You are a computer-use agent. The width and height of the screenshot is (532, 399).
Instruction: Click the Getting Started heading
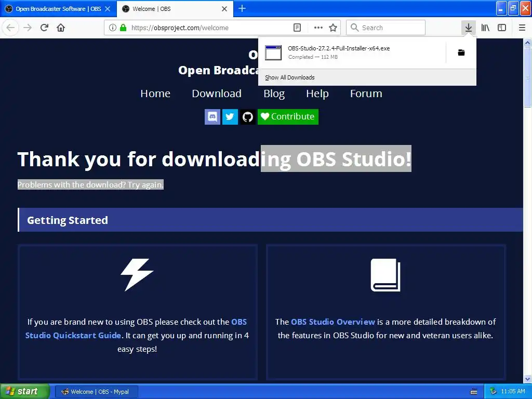point(68,220)
